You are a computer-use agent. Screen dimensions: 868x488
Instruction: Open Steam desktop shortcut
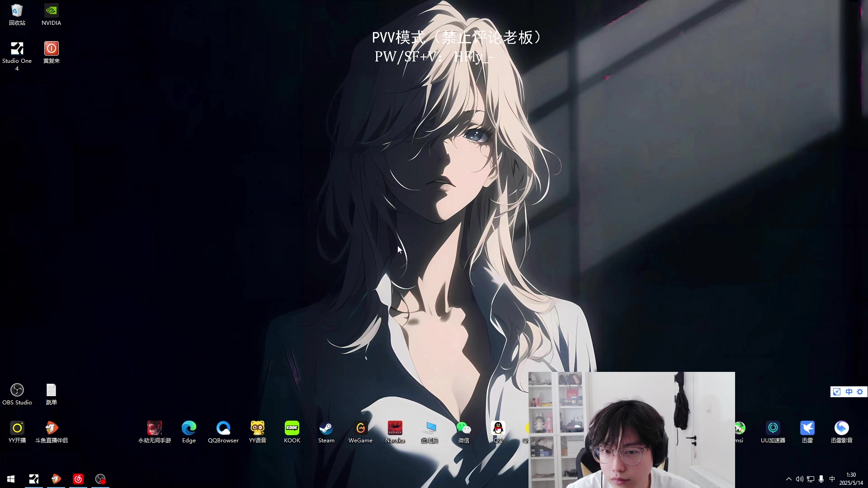(x=326, y=432)
